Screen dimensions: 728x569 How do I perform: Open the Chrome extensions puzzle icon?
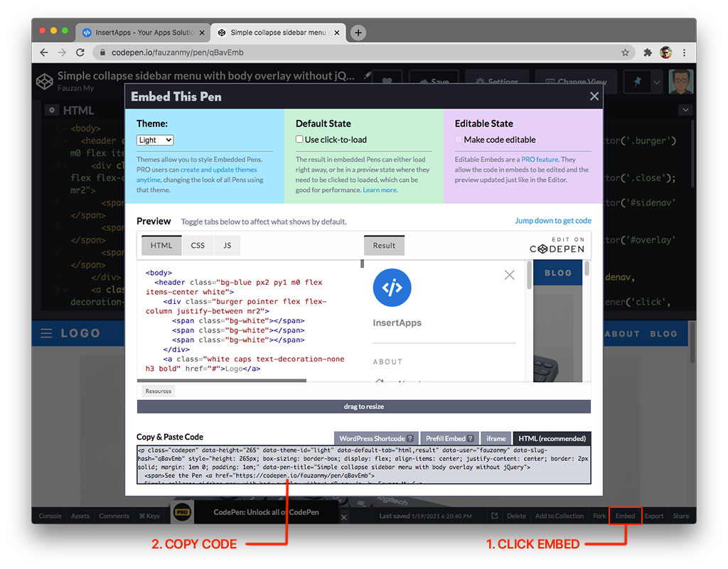648,53
